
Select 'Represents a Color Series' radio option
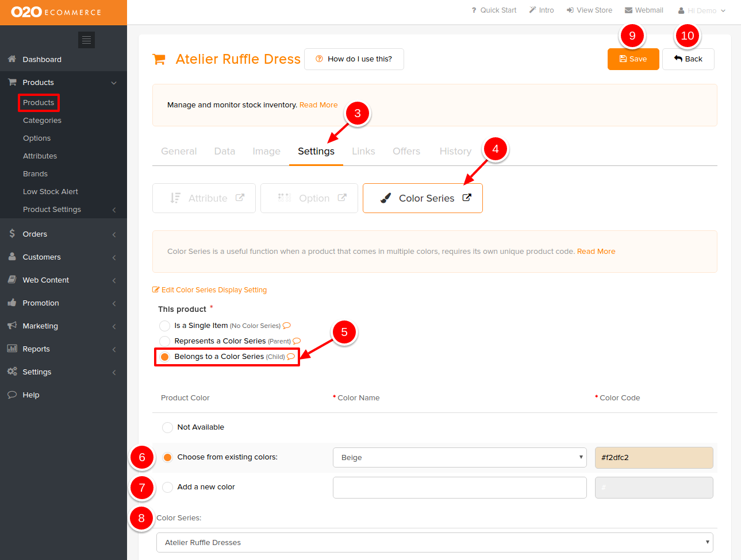[165, 341]
